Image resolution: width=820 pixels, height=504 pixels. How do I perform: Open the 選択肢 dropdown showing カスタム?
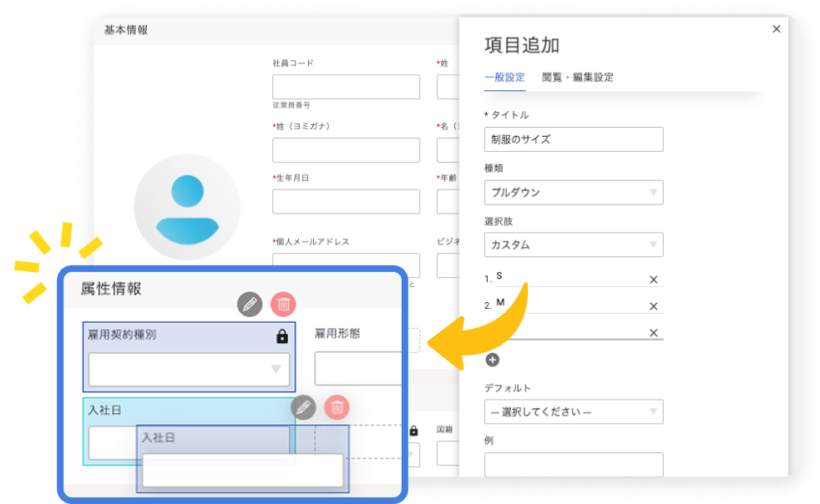[x=574, y=245]
